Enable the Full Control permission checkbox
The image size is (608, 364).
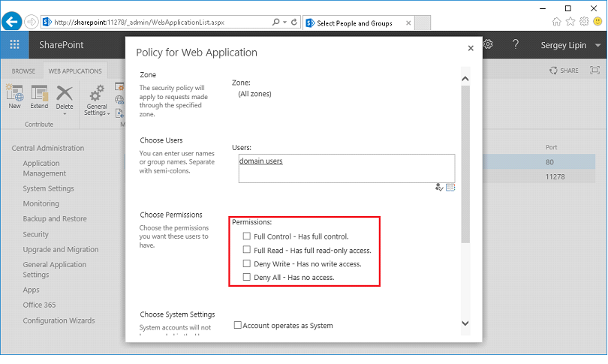pyautogui.click(x=246, y=236)
